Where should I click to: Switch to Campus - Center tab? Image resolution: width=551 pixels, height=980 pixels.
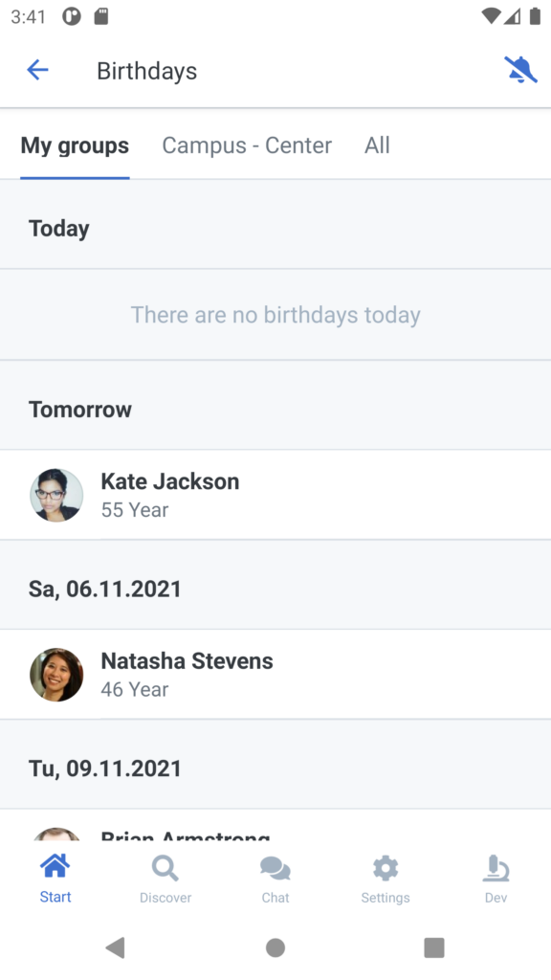pyautogui.click(x=247, y=145)
